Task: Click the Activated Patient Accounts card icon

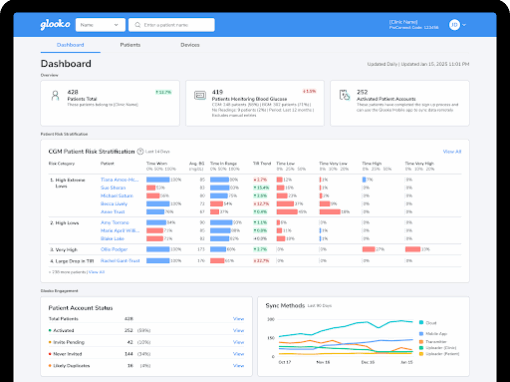Action: click(345, 95)
